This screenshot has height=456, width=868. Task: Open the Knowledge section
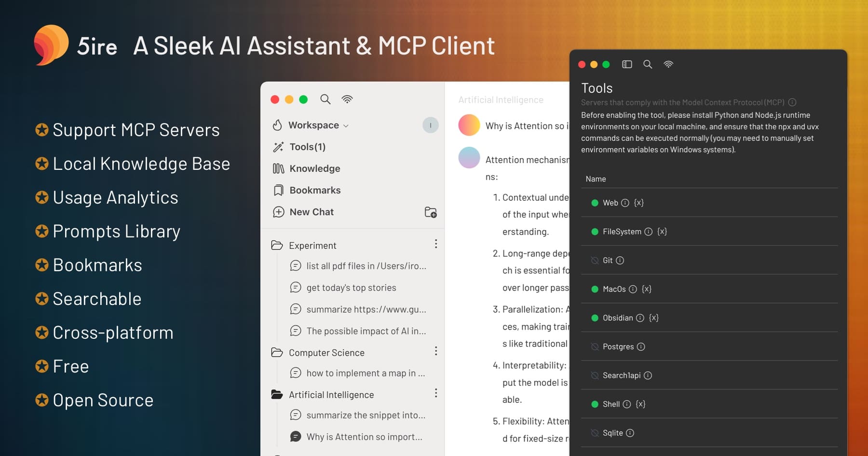[314, 168]
